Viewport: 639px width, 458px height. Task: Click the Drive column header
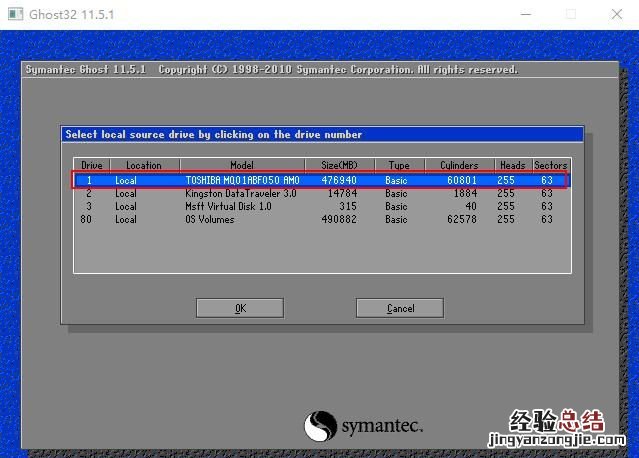[91, 165]
